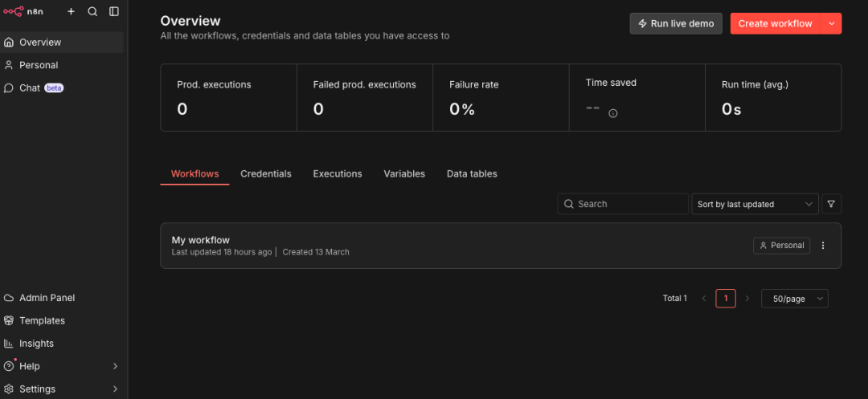Open My workflow three-dot actions menu

click(x=823, y=246)
